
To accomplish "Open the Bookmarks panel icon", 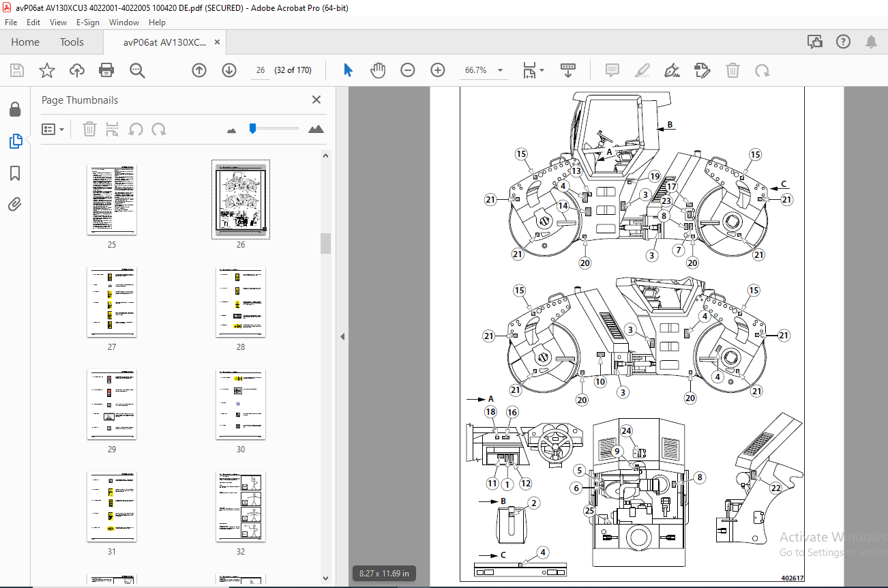I will pos(14,173).
